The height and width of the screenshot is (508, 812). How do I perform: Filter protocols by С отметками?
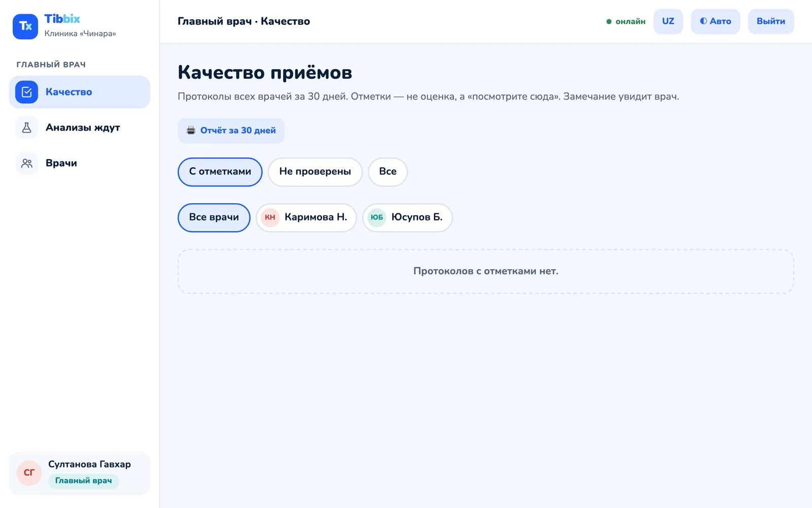tap(220, 172)
